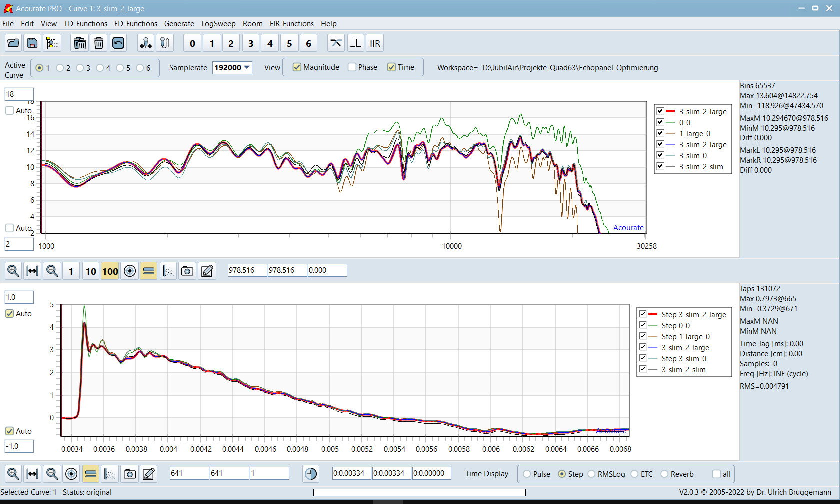
Task: Click the RMS=0.004791 readout text
Action: point(764,386)
